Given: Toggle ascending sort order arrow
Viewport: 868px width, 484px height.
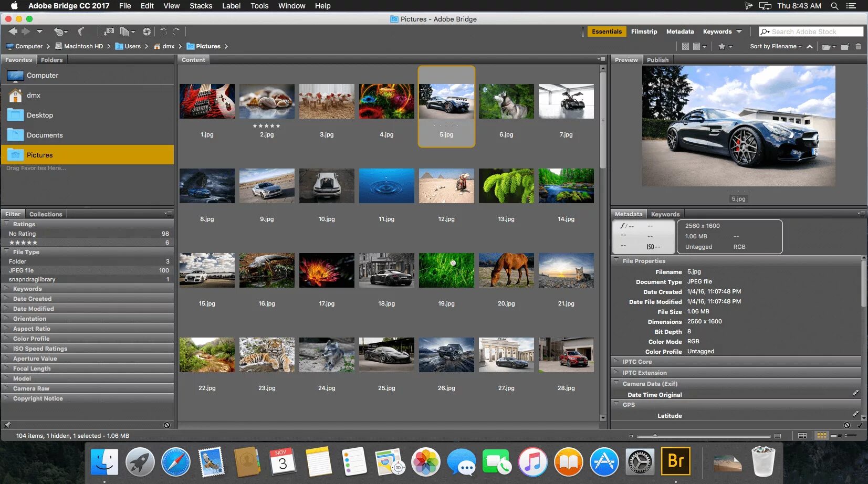Looking at the screenshot, I should click(810, 46).
